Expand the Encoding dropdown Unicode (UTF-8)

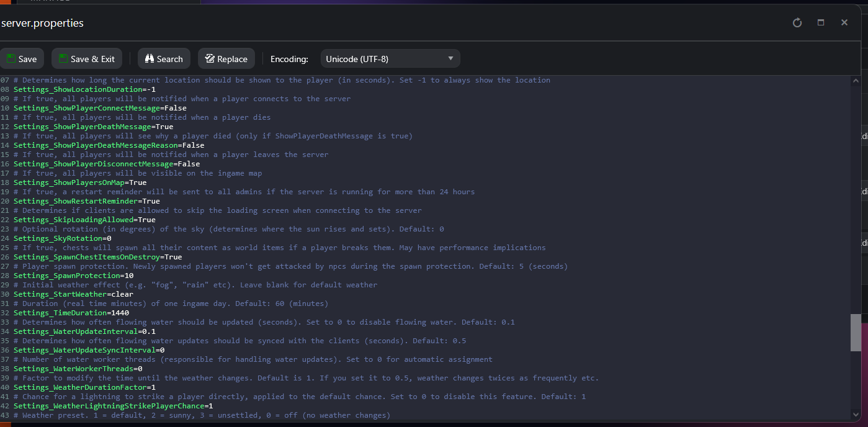(390, 59)
